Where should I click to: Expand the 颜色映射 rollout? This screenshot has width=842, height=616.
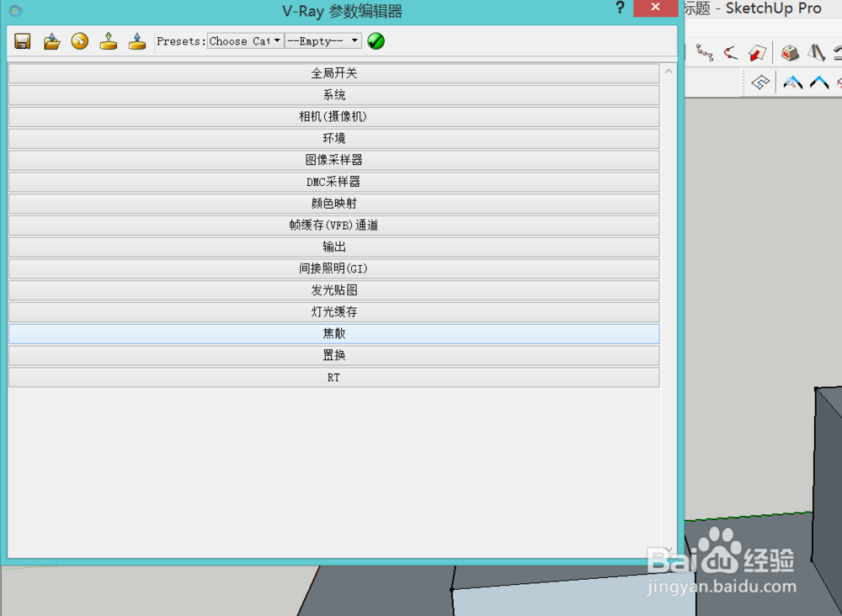[334, 204]
